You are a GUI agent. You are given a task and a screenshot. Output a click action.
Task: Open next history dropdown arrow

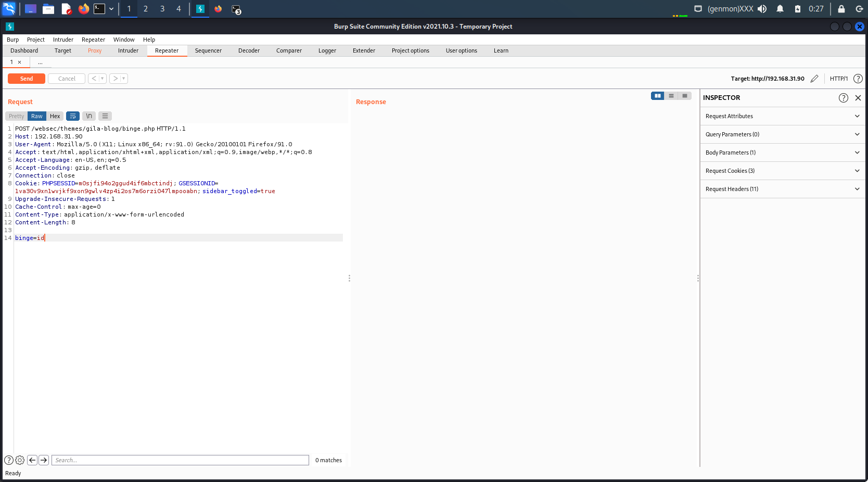[x=124, y=79]
